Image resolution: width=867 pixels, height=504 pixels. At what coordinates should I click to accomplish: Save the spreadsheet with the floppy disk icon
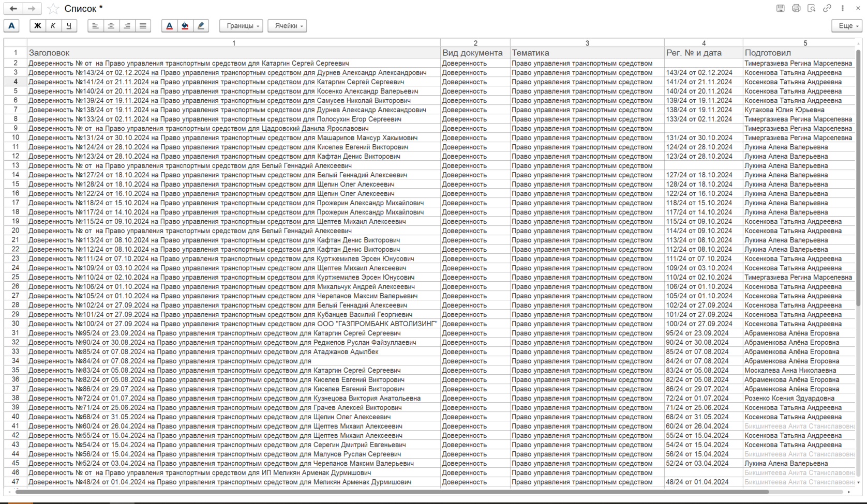781,8
